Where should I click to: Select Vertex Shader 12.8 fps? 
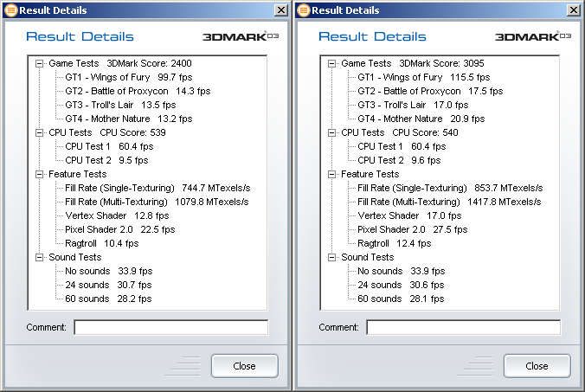tap(117, 215)
